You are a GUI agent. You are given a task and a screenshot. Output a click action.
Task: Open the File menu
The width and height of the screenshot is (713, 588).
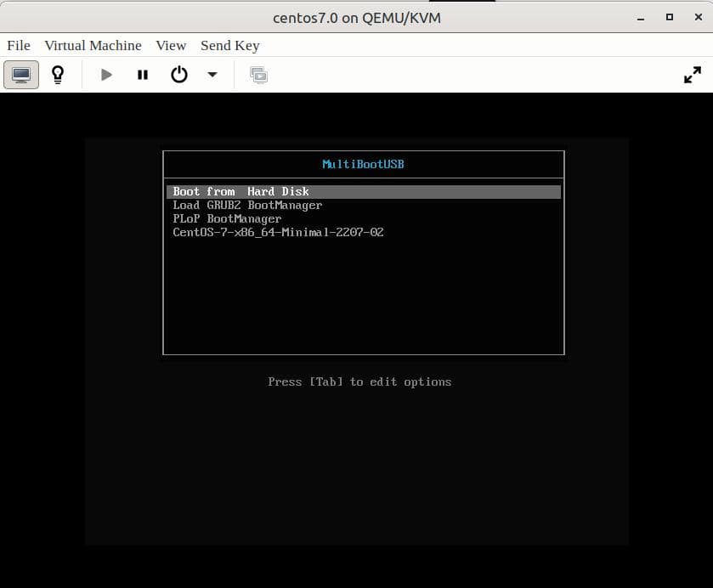(x=19, y=46)
